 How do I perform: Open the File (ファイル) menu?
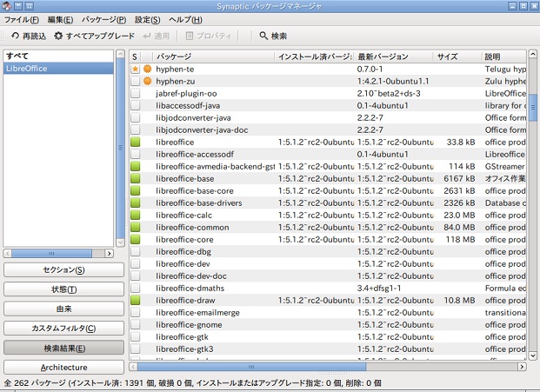coord(22,20)
